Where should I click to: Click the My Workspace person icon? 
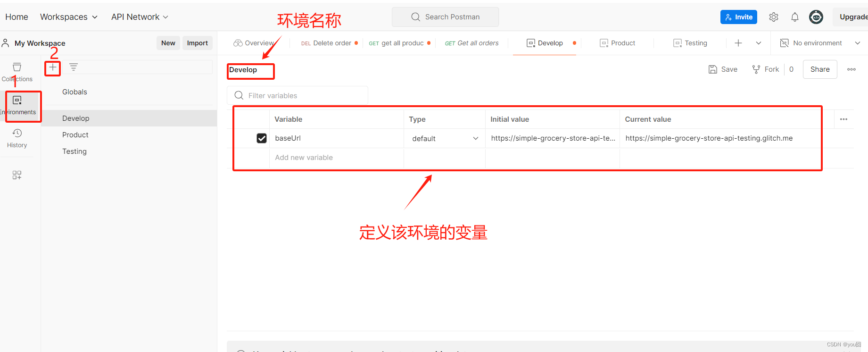click(6, 43)
